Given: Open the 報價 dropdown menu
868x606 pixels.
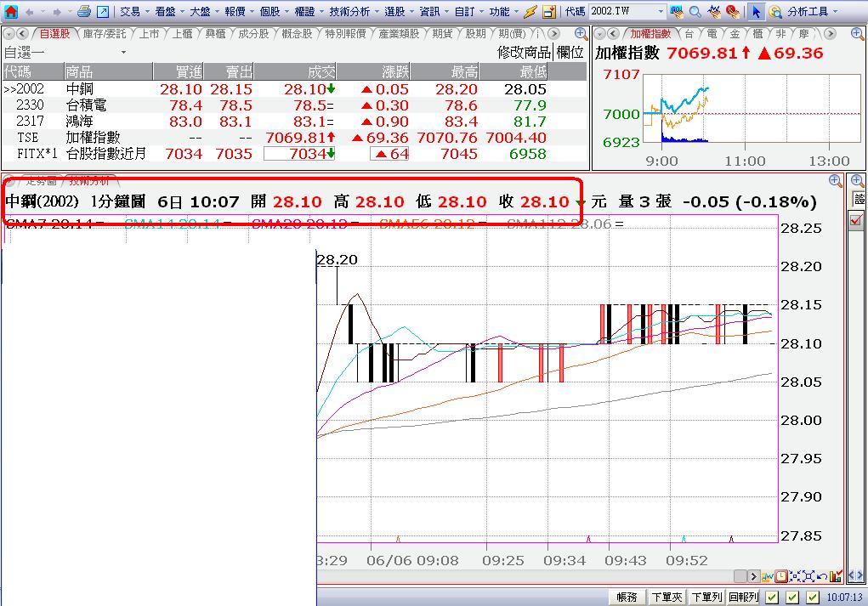Looking at the screenshot, I should [x=239, y=11].
